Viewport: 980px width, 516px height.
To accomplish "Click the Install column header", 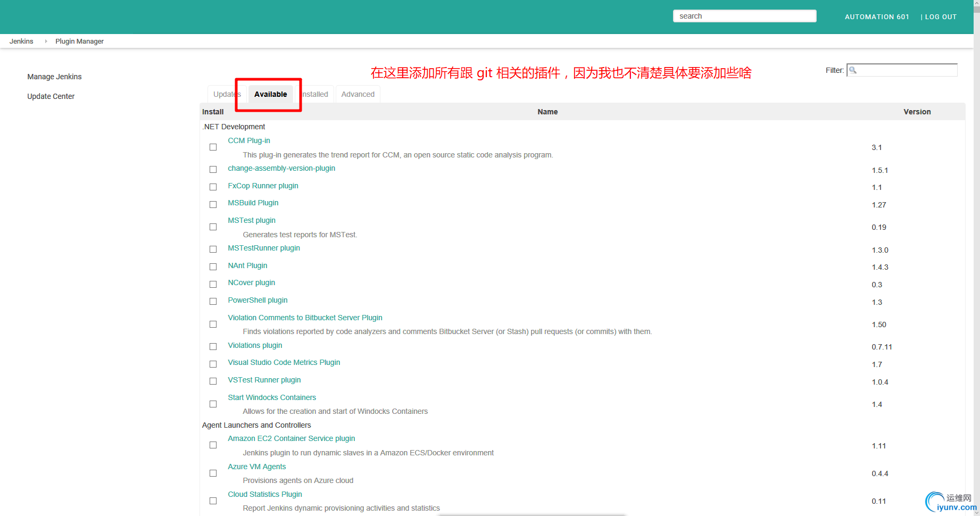I will (213, 112).
